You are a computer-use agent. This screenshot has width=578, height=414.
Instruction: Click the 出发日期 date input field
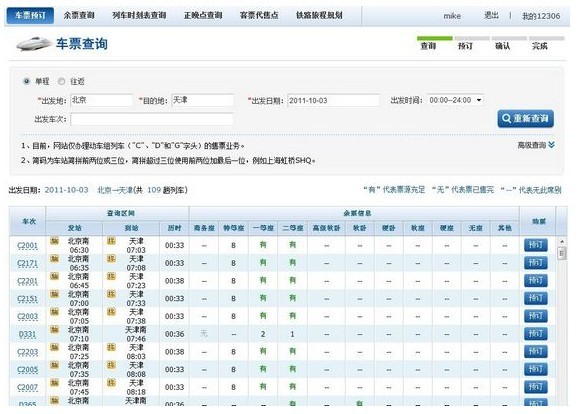[334, 100]
